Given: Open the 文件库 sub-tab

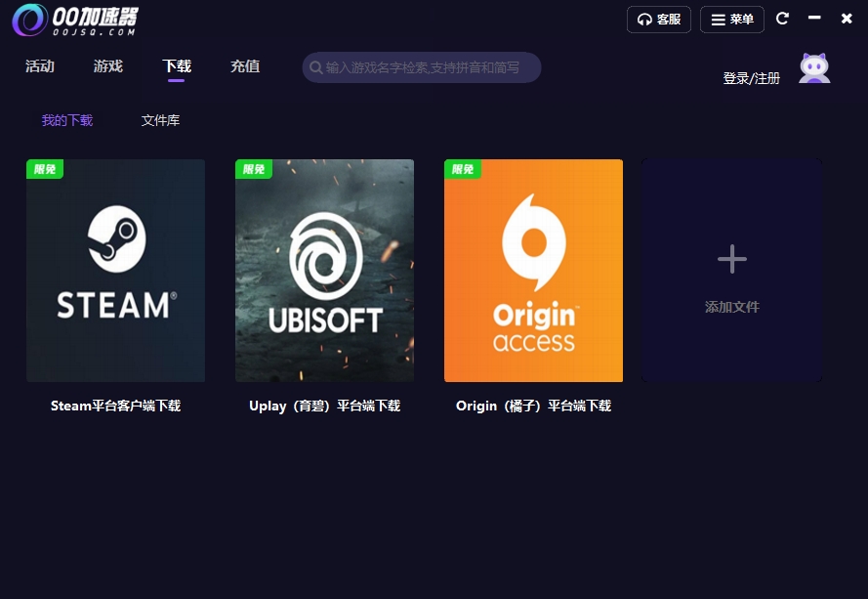Looking at the screenshot, I should coord(160,120).
